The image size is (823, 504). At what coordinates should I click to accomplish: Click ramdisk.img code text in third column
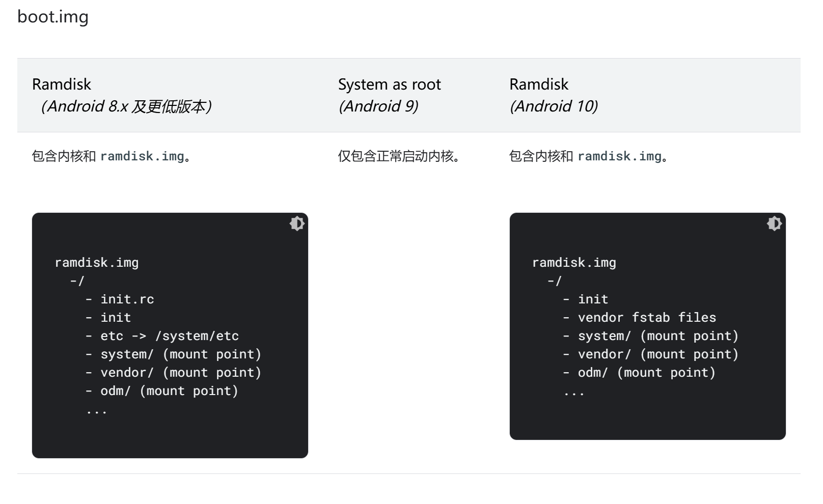pos(620,156)
